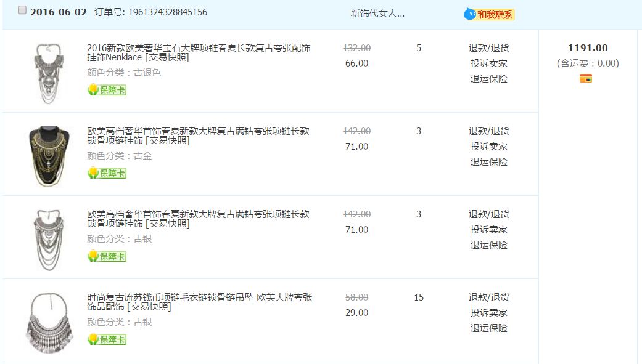
Task: Click 保障卡 badge of the coin tassel necklace
Action: (107, 339)
